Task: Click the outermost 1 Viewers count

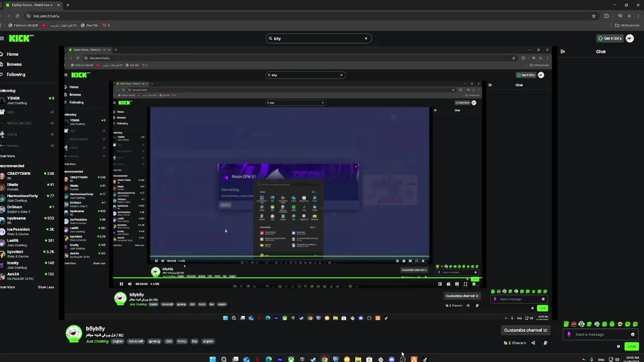Action: (x=515, y=343)
